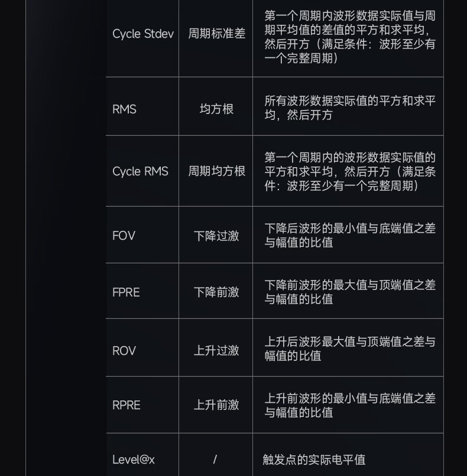Viewport: 467px width, 476px height.
Task: Click the Cycle Stdev description starting 第一个周期内波形数据实际值与周期平均值
Action: click(349, 37)
